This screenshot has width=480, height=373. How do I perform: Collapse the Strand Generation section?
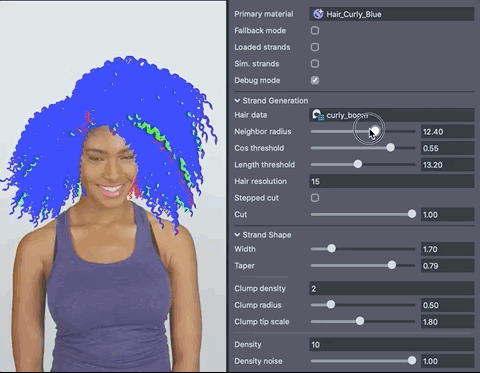[237, 101]
